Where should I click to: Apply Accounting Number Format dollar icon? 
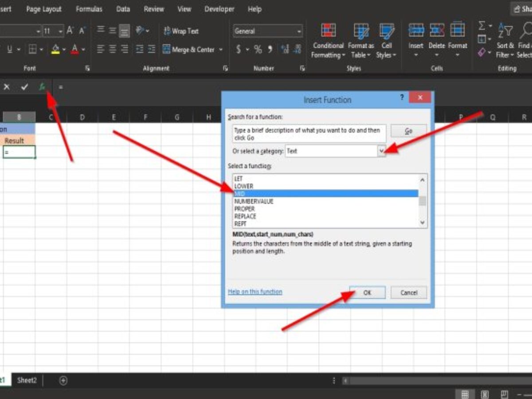(239, 50)
